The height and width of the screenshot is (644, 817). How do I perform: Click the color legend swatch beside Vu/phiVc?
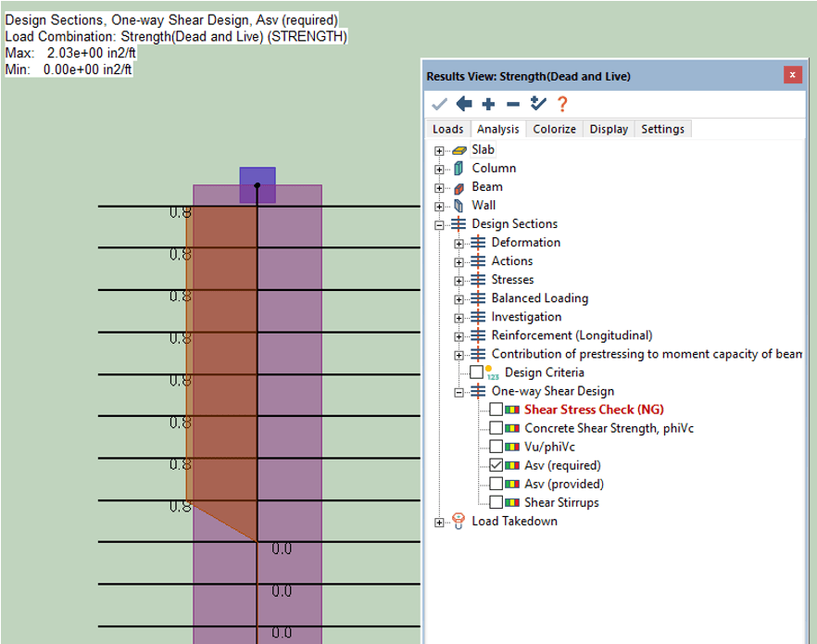tap(512, 447)
